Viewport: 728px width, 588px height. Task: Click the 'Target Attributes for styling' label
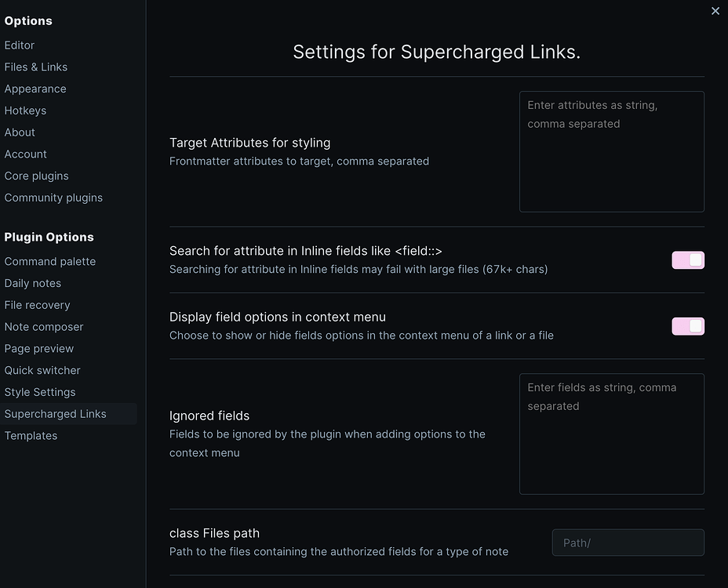[249, 143]
